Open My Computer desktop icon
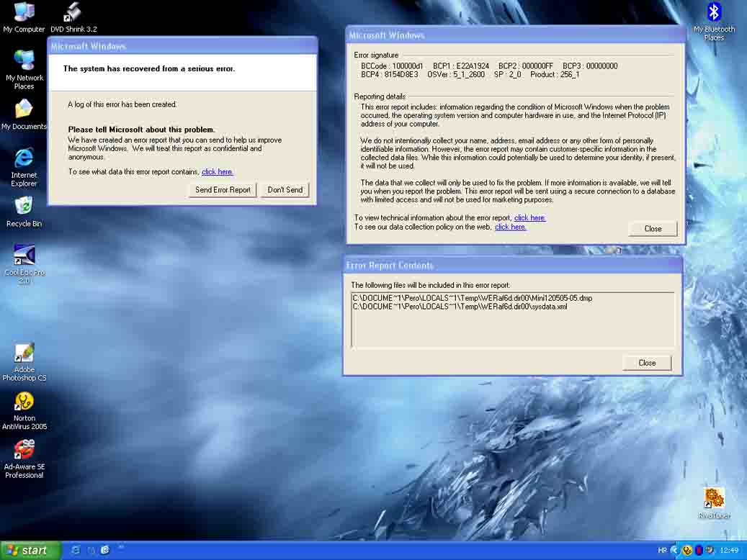The width and height of the screenshot is (747, 560). (x=24, y=13)
